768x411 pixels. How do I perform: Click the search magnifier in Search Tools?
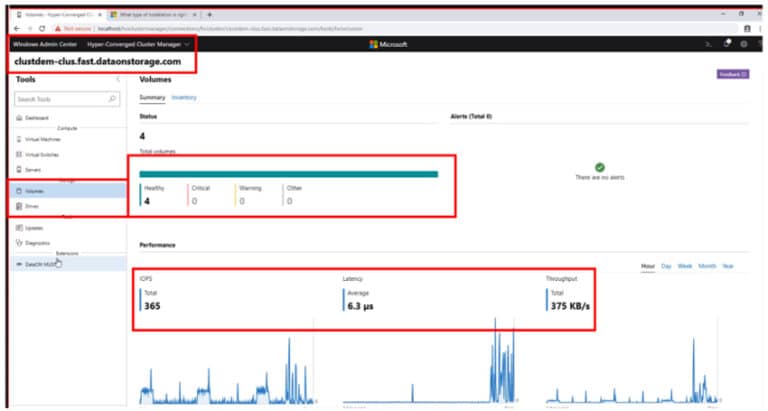[x=112, y=99]
